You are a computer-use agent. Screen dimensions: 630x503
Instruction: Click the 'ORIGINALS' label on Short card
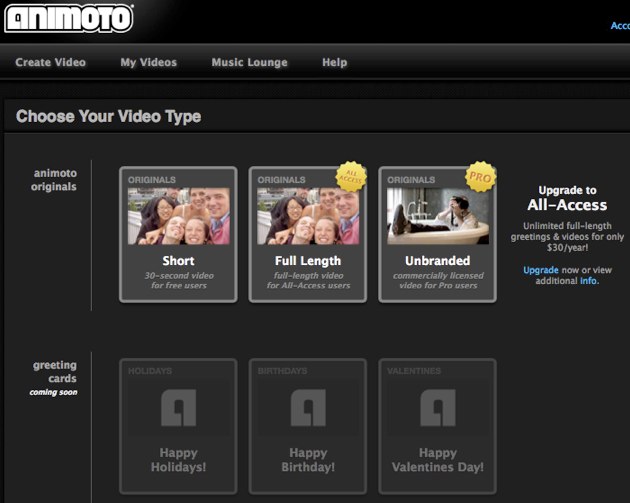point(152,180)
